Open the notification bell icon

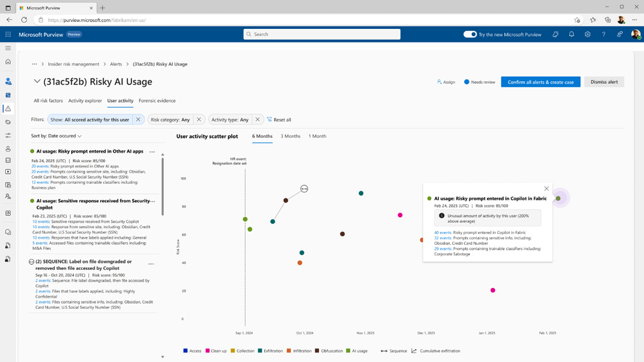pos(571,35)
